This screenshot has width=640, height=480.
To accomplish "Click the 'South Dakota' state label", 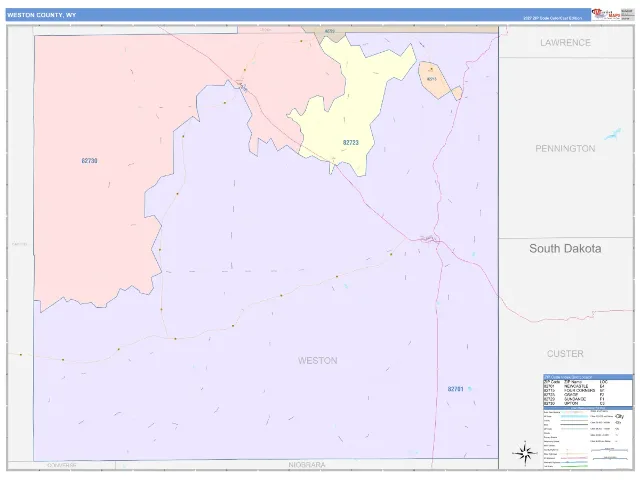I will coord(565,248).
